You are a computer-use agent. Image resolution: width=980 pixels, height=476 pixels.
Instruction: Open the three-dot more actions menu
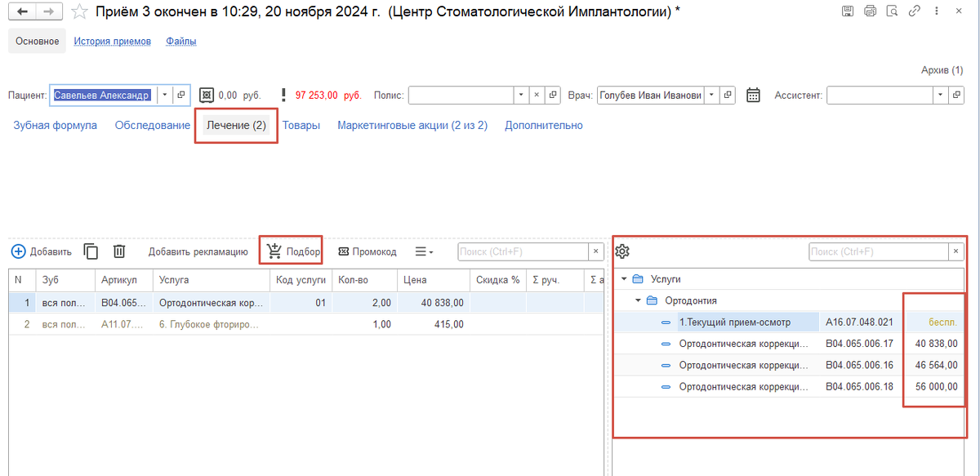938,11
